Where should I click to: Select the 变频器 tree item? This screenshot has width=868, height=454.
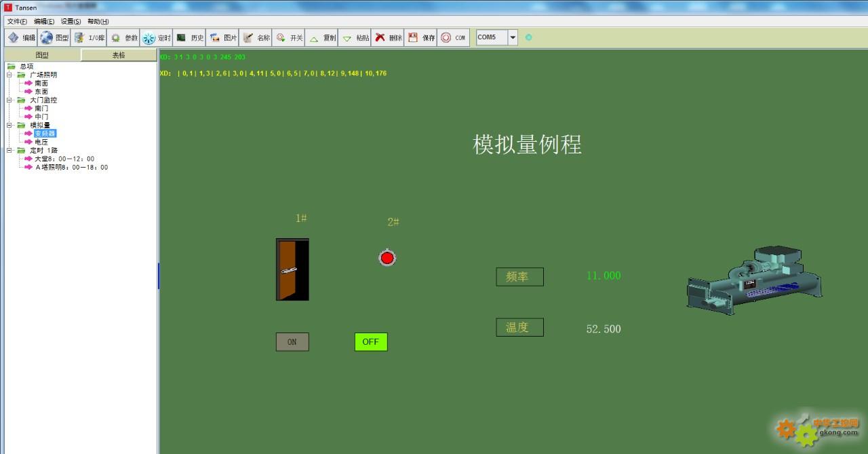(x=45, y=134)
